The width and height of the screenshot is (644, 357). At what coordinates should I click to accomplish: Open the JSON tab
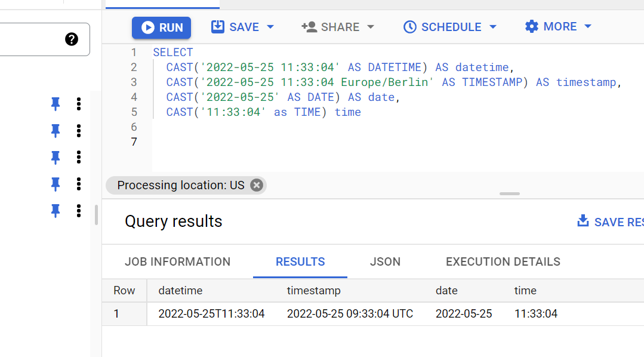[385, 261]
